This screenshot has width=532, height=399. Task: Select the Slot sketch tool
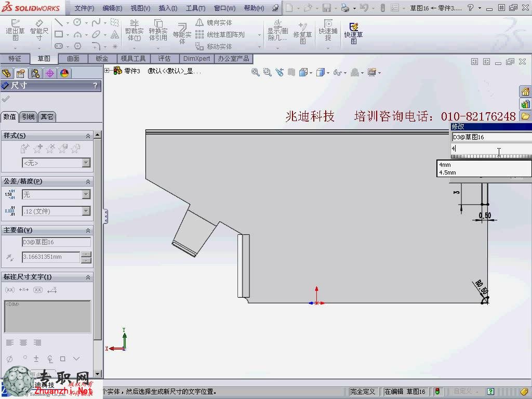tap(59, 46)
